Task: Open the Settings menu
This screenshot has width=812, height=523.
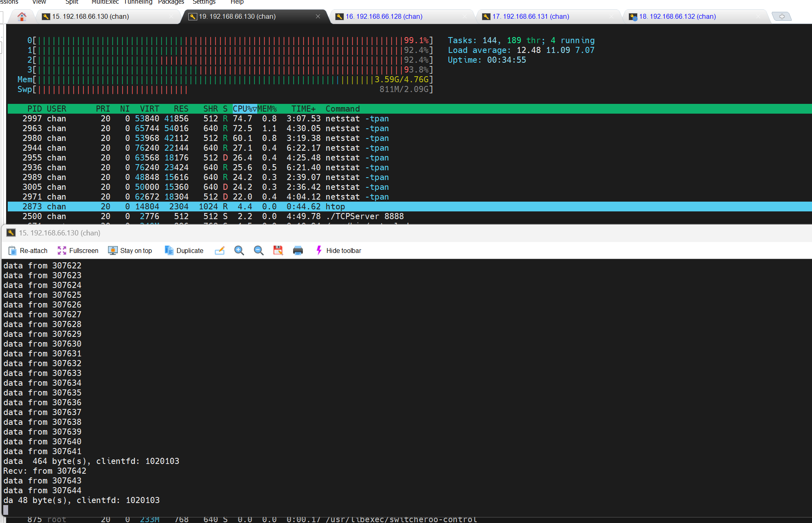Action: point(204,2)
